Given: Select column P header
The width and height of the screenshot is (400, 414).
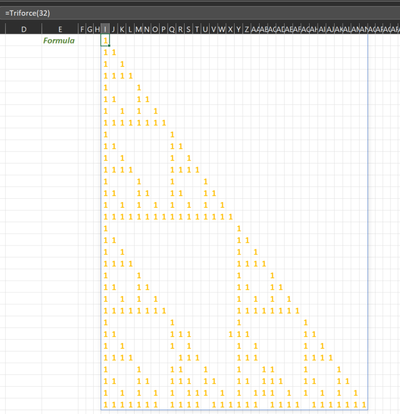Looking at the screenshot, I should click(163, 29).
